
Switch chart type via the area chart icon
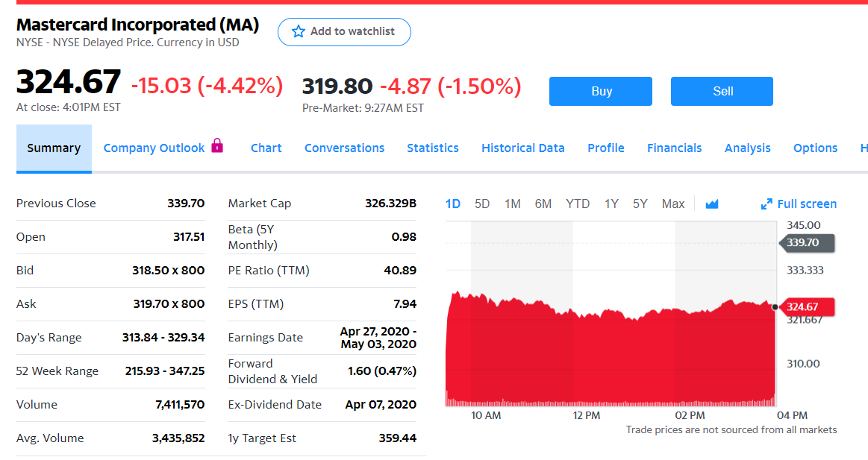click(x=711, y=204)
